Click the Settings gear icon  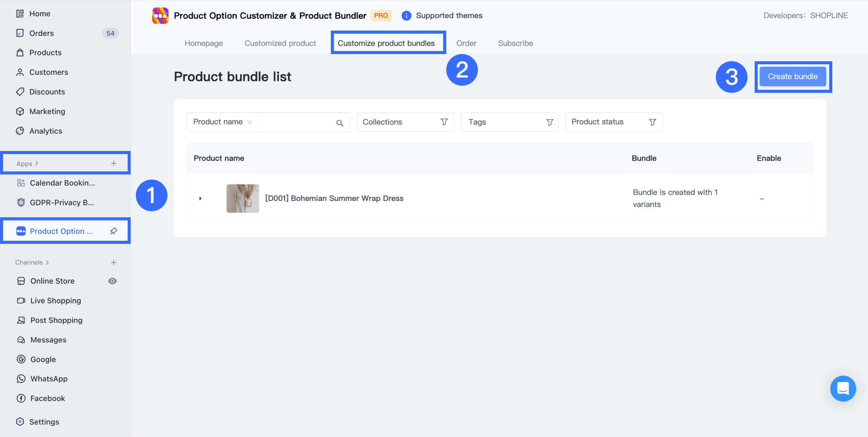[20, 422]
